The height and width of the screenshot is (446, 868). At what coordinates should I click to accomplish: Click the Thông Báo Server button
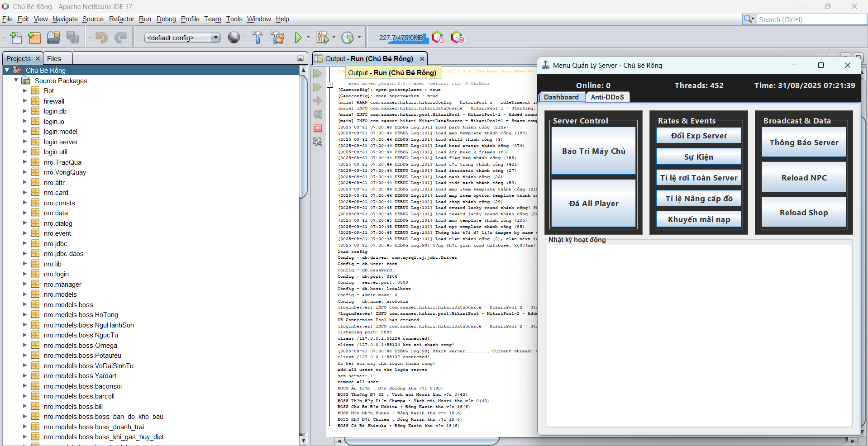(x=804, y=142)
